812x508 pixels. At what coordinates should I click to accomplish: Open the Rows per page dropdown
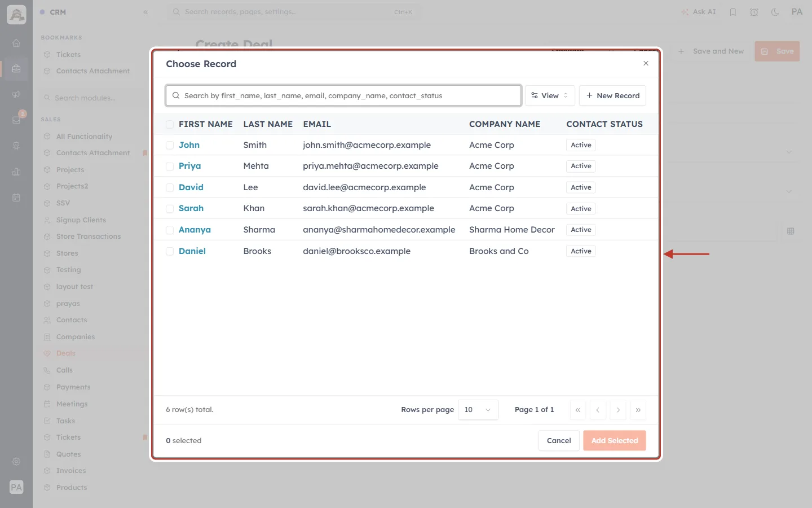[478, 410]
